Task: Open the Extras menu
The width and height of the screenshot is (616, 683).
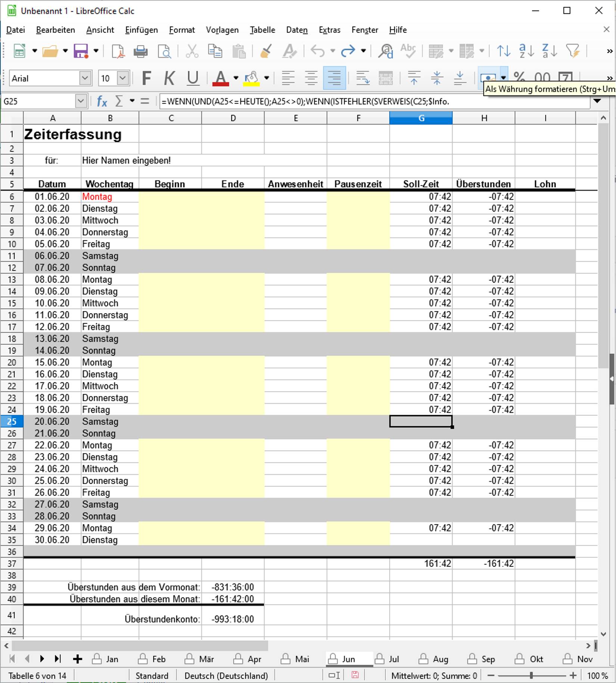Action: (330, 30)
